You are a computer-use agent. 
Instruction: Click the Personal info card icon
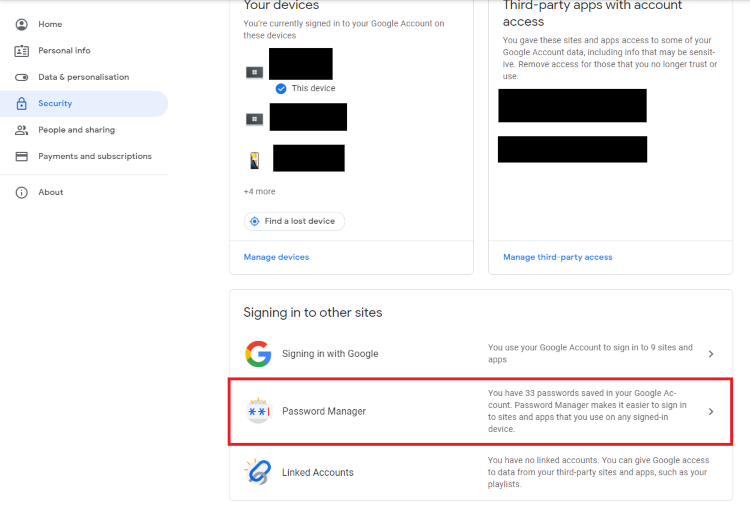21,50
